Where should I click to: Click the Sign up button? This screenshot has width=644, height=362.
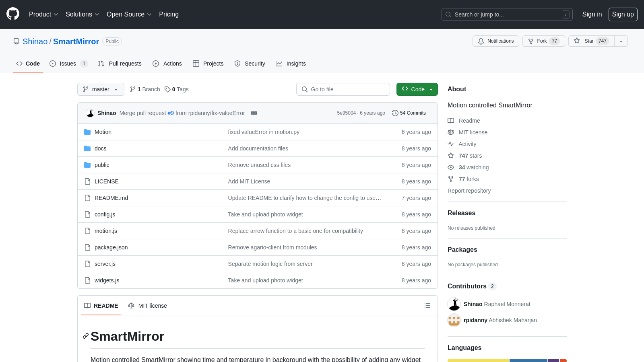[623, 14]
